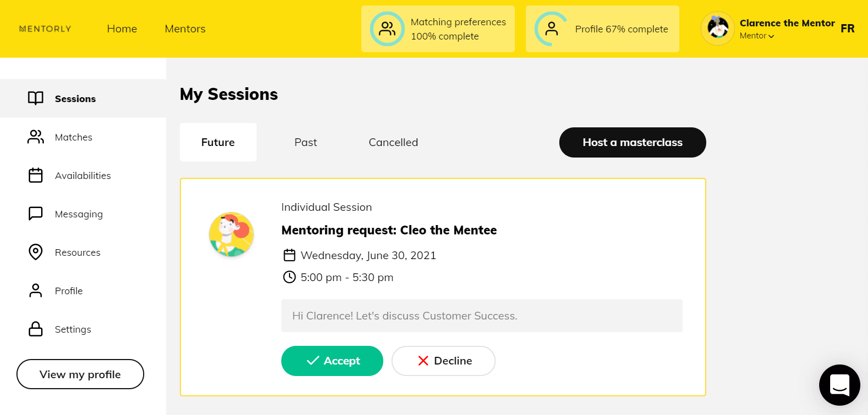The height and width of the screenshot is (415, 868).
Task: Expand the Mentor role dropdown
Action: [x=757, y=36]
